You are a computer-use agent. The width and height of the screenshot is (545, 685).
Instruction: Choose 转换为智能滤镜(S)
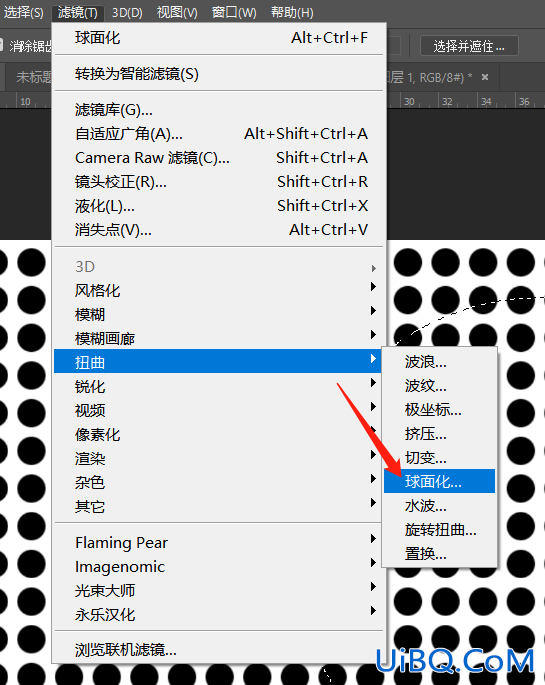(218, 74)
